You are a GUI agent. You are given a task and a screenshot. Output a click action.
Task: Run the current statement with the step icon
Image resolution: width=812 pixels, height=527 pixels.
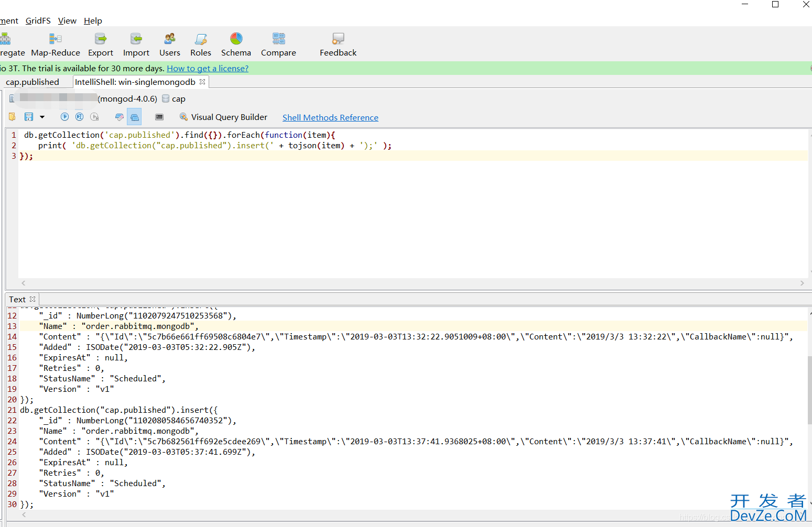pos(79,117)
